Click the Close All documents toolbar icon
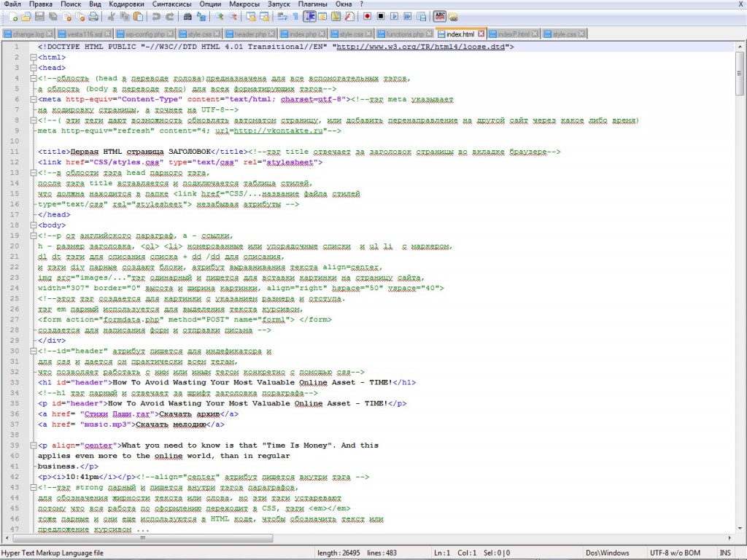Viewport: 747px width, 560px height. pyautogui.click(x=80, y=17)
